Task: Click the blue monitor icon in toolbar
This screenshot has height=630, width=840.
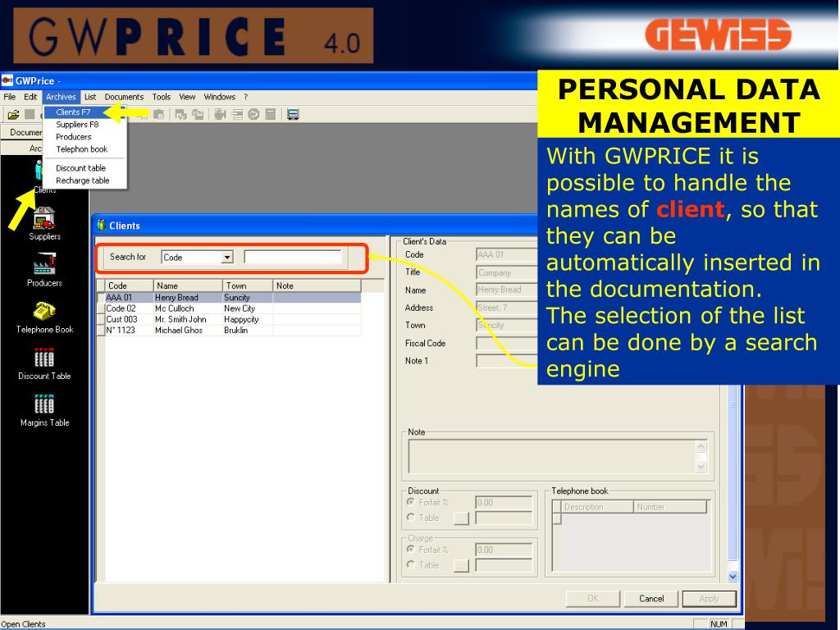Action: [293, 115]
